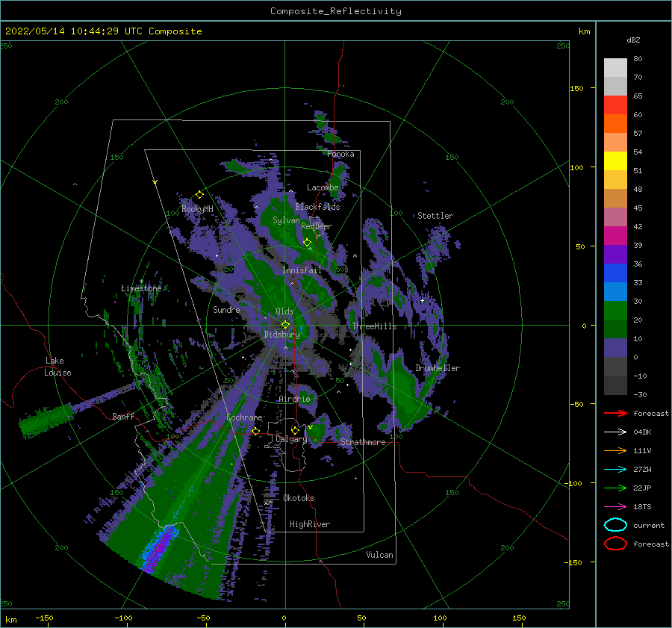Click the RockyMH label
The width and height of the screenshot is (672, 628).
point(197,209)
